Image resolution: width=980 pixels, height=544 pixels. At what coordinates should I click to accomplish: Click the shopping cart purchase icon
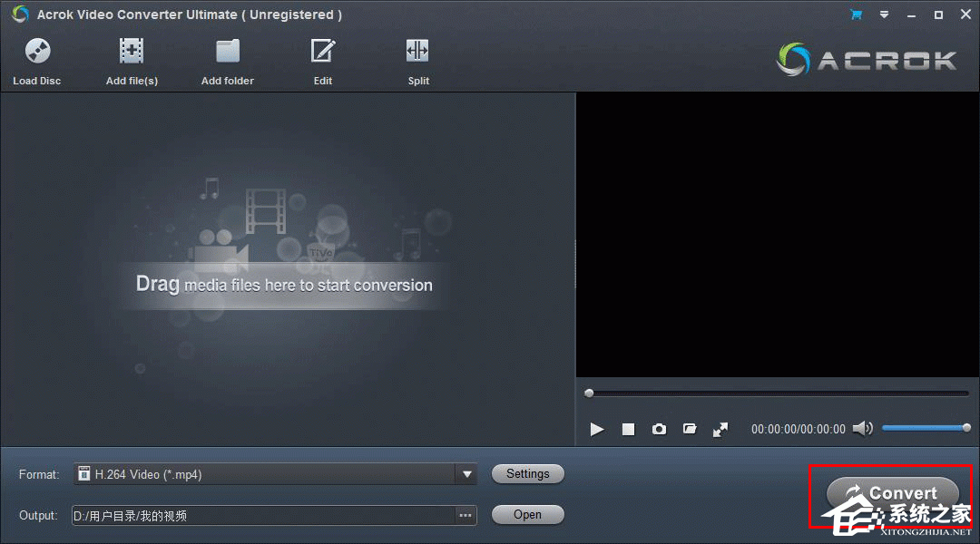pos(856,15)
